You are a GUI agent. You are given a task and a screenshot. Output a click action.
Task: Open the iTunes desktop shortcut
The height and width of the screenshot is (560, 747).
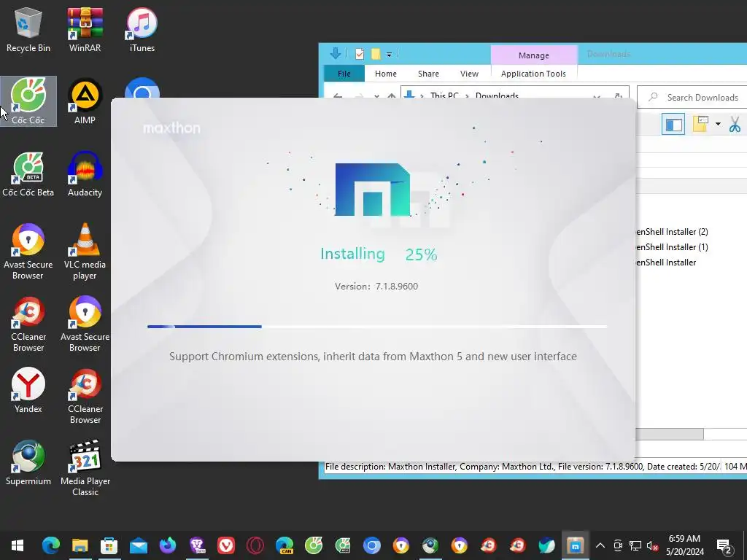pyautogui.click(x=142, y=29)
